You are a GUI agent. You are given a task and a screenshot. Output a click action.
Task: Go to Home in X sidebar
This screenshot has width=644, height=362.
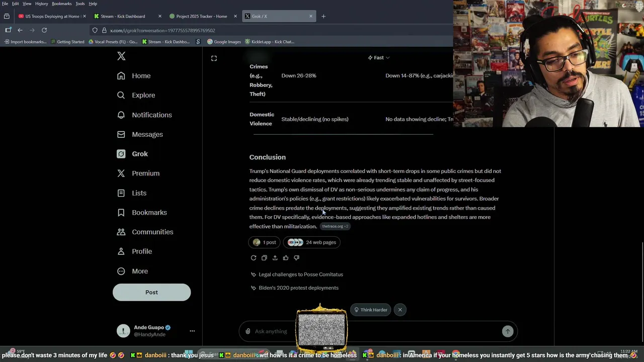(134, 75)
